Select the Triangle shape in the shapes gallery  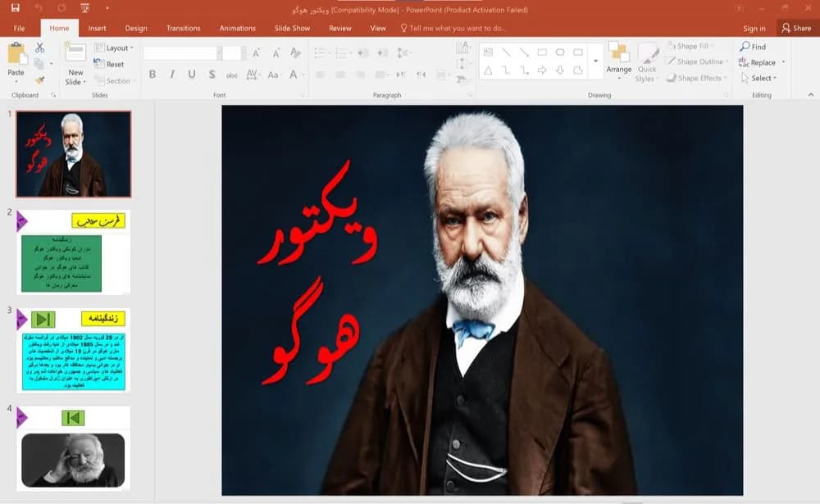(488, 70)
